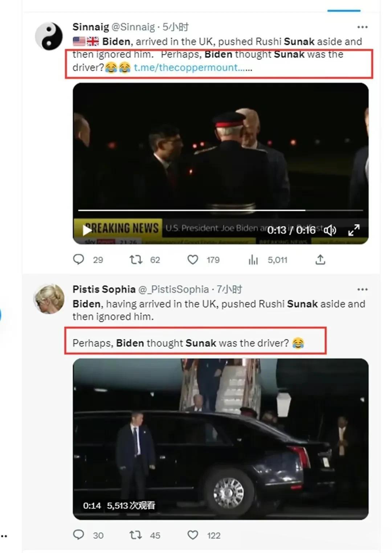Reply to the Sinnaig tweet
The width and height of the screenshot is (392, 553).
[x=79, y=259]
